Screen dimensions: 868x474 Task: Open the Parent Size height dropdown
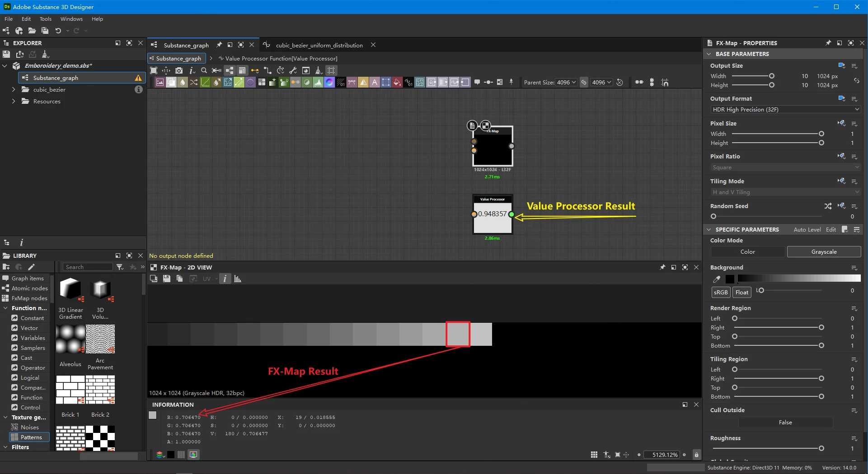[x=602, y=82]
